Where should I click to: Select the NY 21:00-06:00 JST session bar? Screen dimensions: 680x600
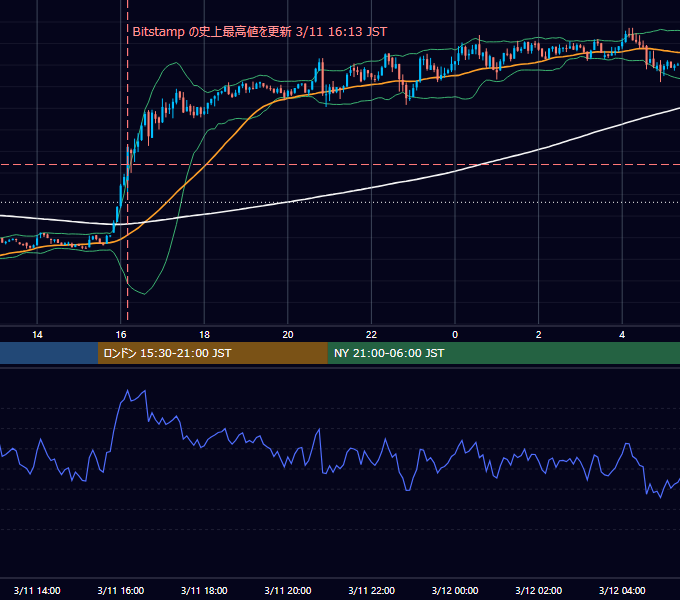tap(503, 353)
